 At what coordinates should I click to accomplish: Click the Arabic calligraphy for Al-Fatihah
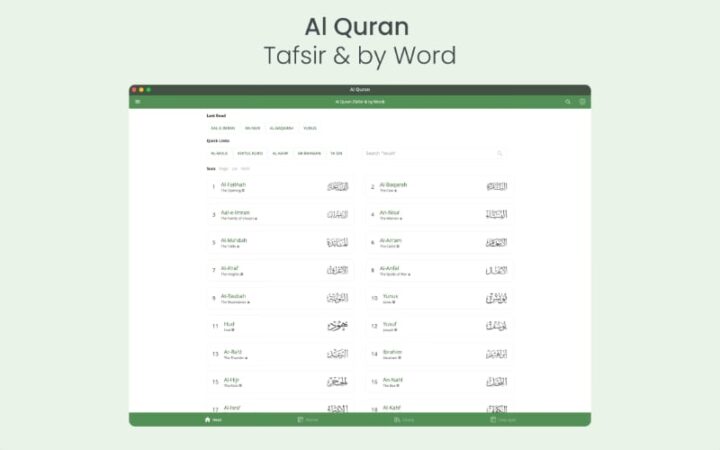tap(338, 186)
